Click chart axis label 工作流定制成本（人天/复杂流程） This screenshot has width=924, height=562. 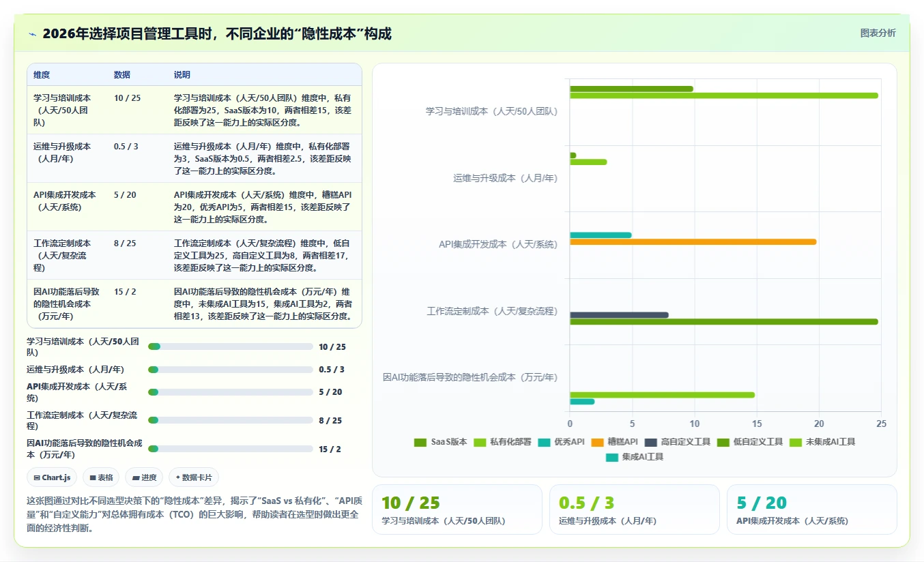click(x=492, y=311)
